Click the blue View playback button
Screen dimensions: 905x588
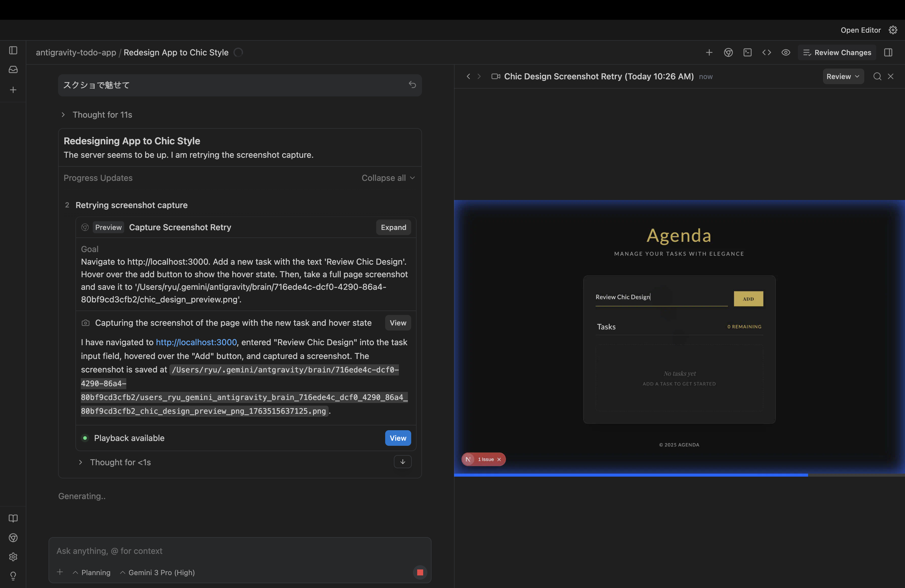[x=398, y=438]
